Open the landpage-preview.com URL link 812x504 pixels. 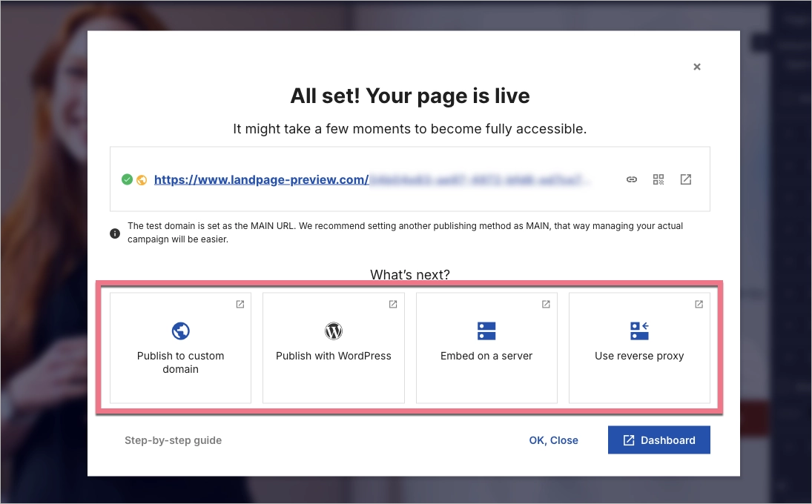point(261,179)
